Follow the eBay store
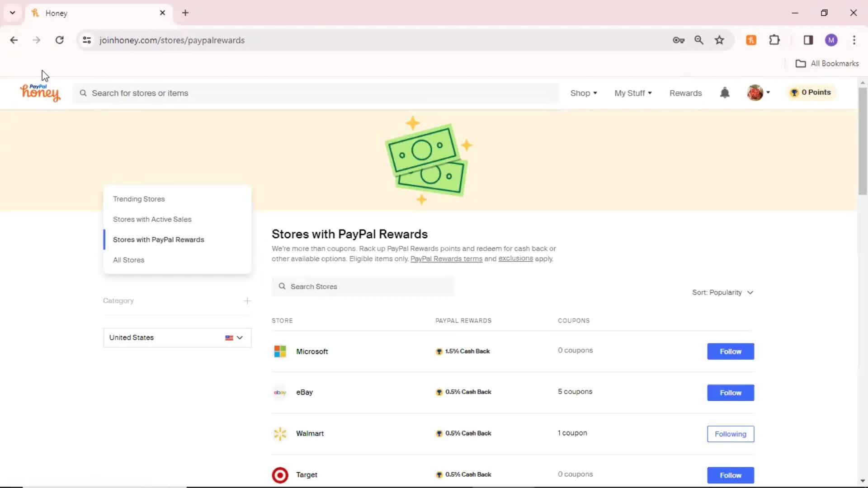Viewport: 868px width, 488px height. [x=731, y=393]
